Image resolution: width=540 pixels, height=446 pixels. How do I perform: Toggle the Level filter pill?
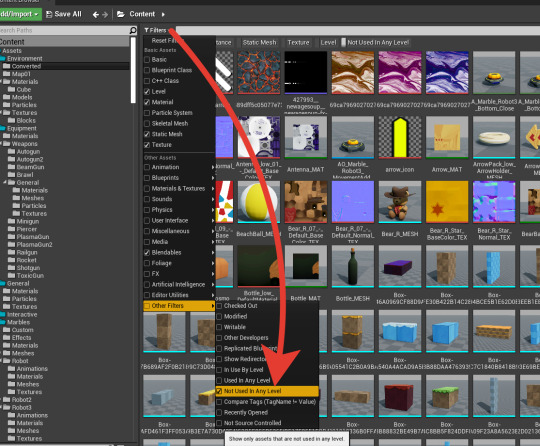pos(328,43)
